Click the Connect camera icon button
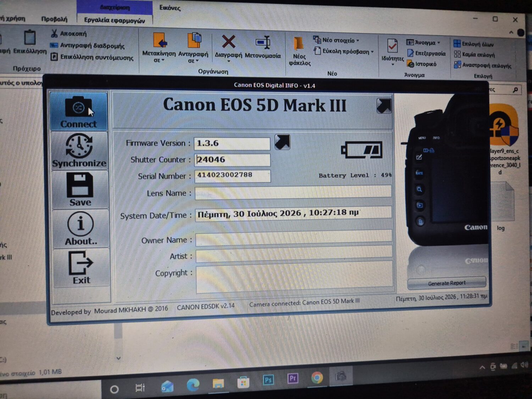 coord(78,111)
